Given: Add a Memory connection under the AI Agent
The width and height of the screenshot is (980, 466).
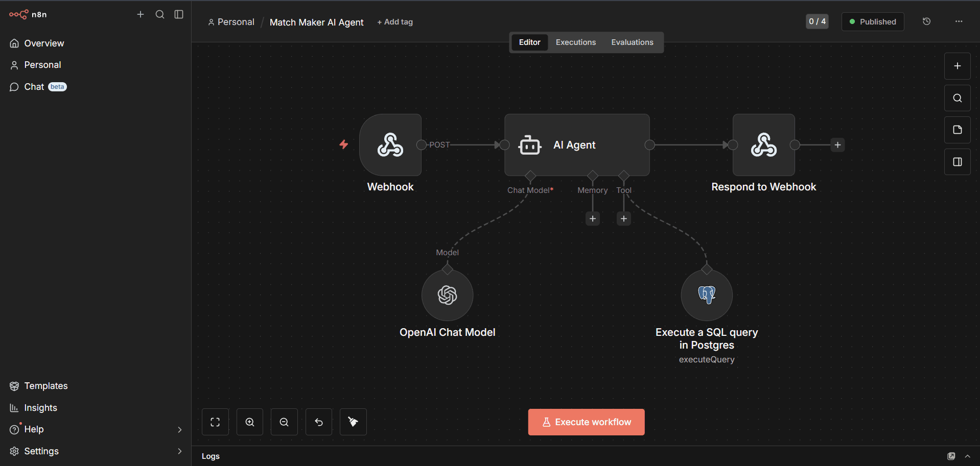Looking at the screenshot, I should [592, 218].
